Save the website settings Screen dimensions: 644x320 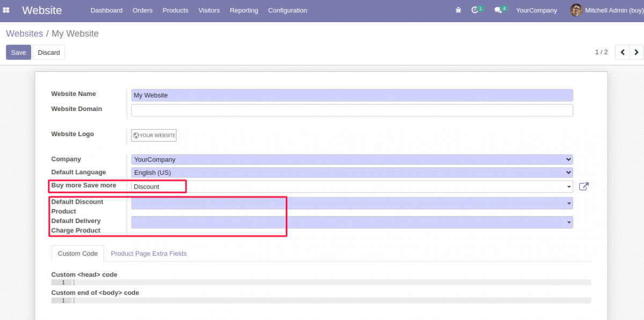pos(18,52)
